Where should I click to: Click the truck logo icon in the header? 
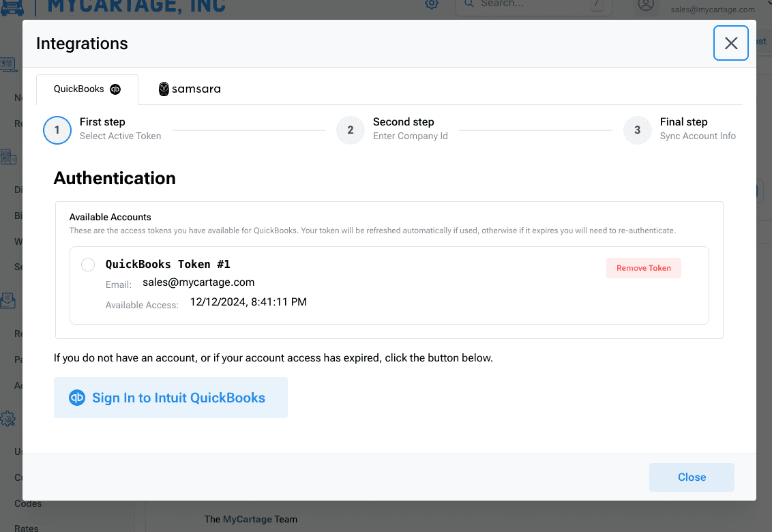[x=12, y=8]
